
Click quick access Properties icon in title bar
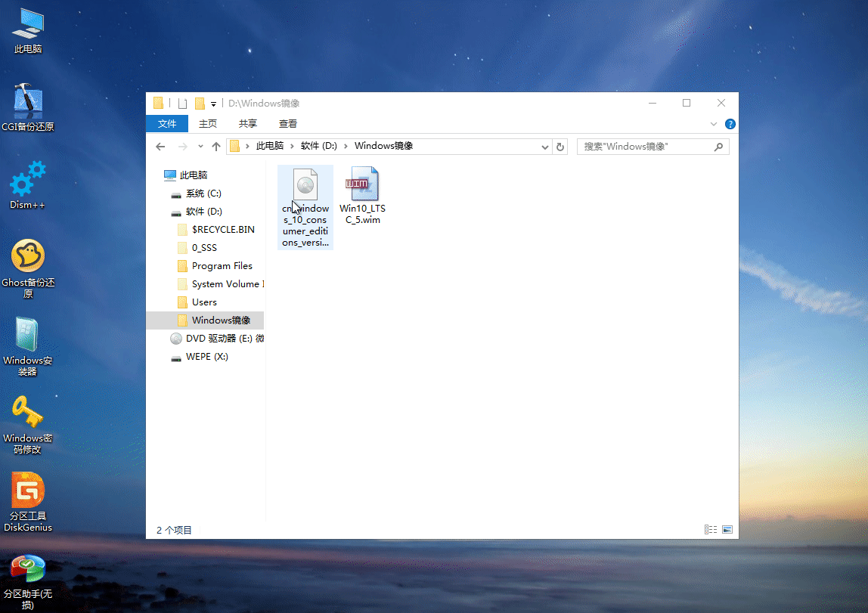pos(183,104)
